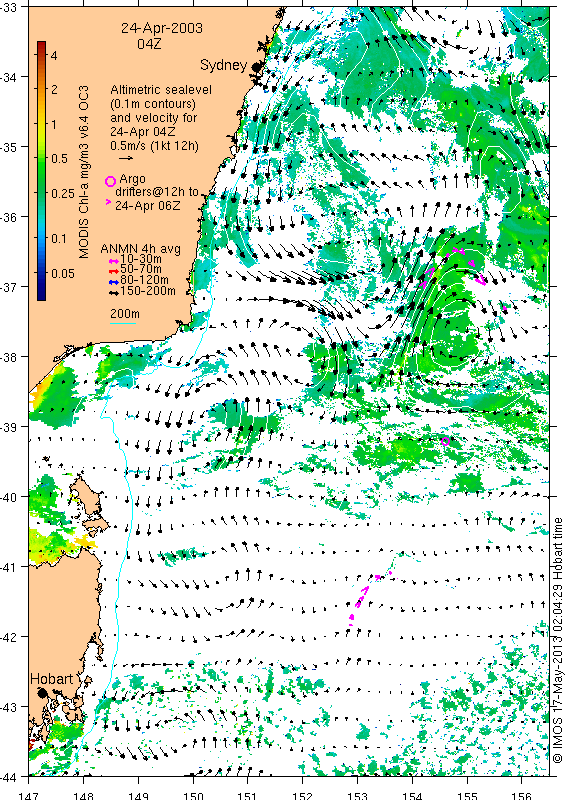
Task: Click the date title '24-Apr-2003'
Action: [x=161, y=28]
